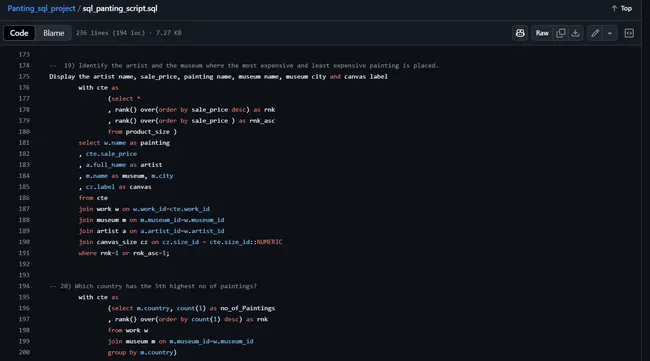Edit this file with pencil icon
Viewport: 650px width, 361px height.
(x=595, y=33)
